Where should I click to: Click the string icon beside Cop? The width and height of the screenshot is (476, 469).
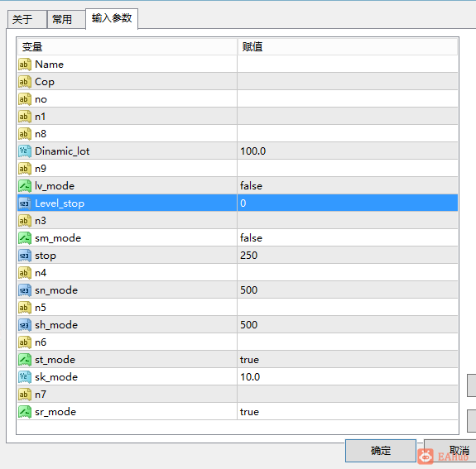click(x=25, y=82)
